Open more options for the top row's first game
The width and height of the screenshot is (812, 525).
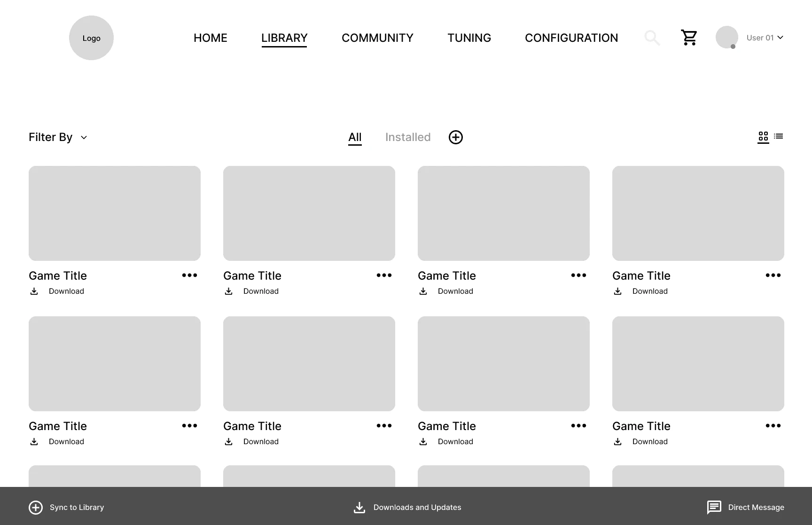click(x=189, y=275)
